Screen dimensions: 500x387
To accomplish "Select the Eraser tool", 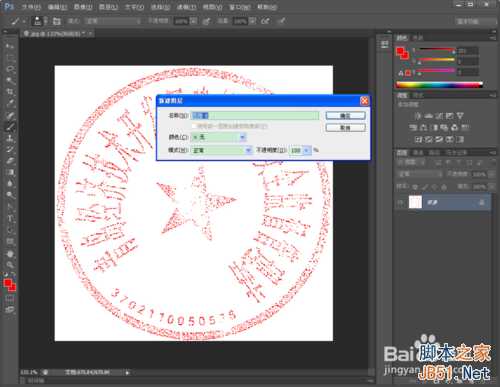I will click(x=10, y=161).
